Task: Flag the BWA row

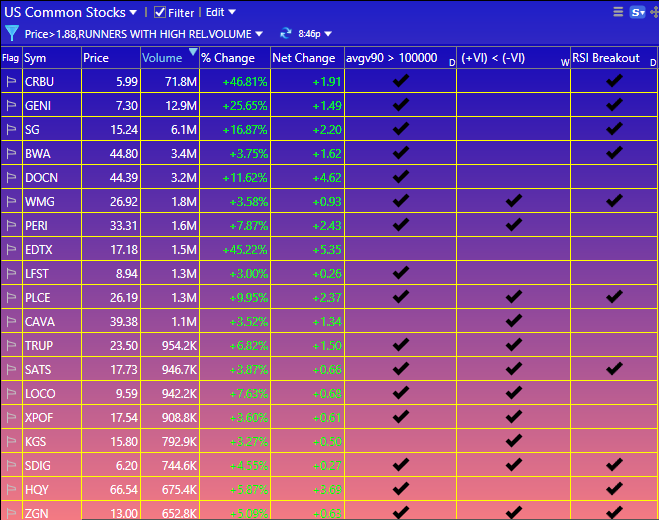Action: [11, 153]
